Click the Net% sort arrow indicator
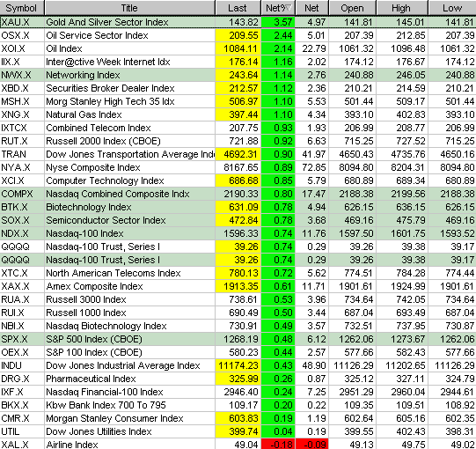 tap(289, 8)
